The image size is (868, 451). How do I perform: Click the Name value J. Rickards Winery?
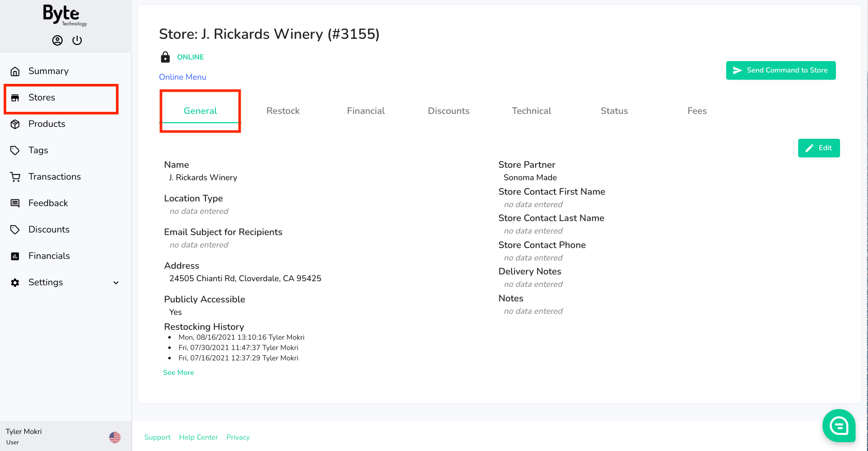pyautogui.click(x=203, y=178)
